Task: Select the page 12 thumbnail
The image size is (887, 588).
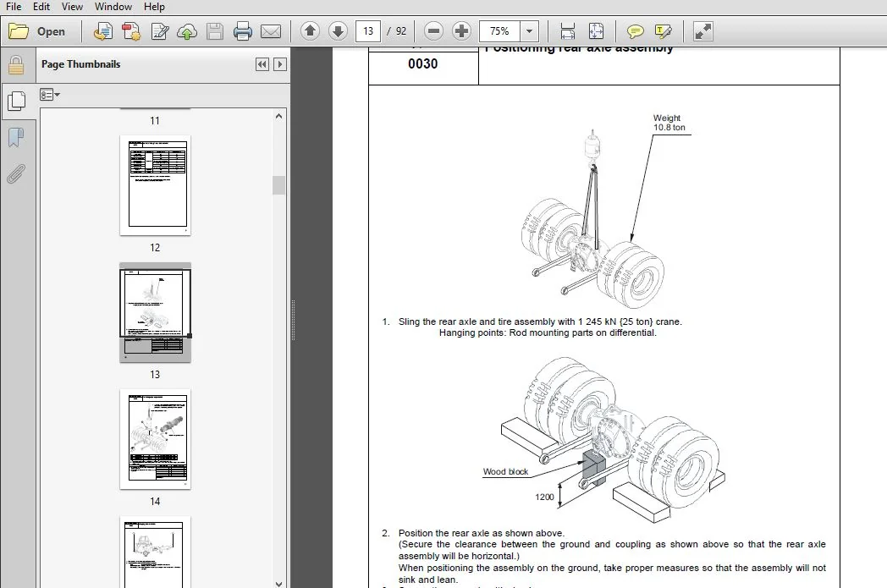Action: pyautogui.click(x=155, y=185)
